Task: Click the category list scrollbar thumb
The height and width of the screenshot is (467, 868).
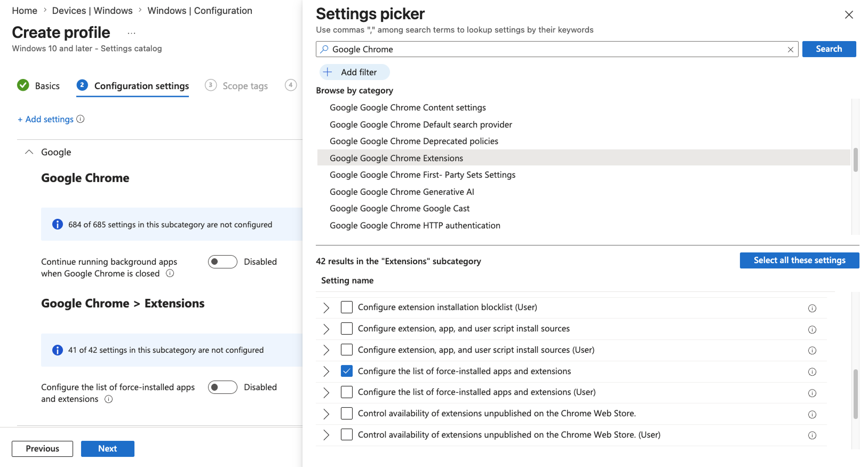Action: [856, 160]
